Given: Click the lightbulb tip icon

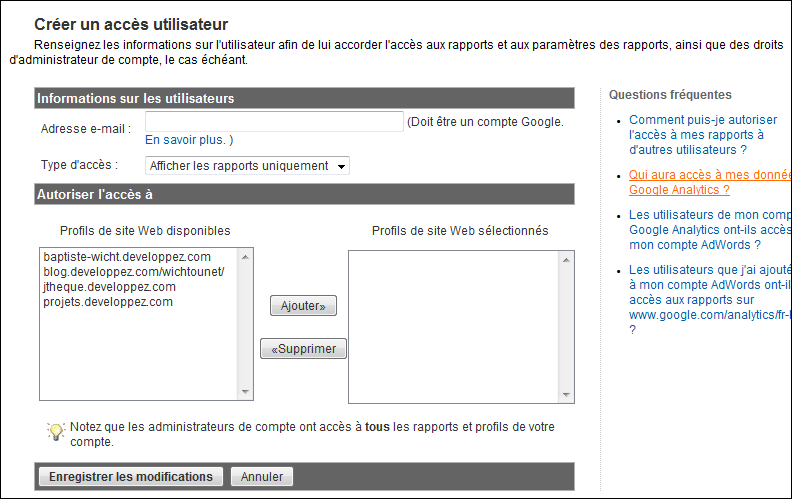Looking at the screenshot, I should (56, 431).
